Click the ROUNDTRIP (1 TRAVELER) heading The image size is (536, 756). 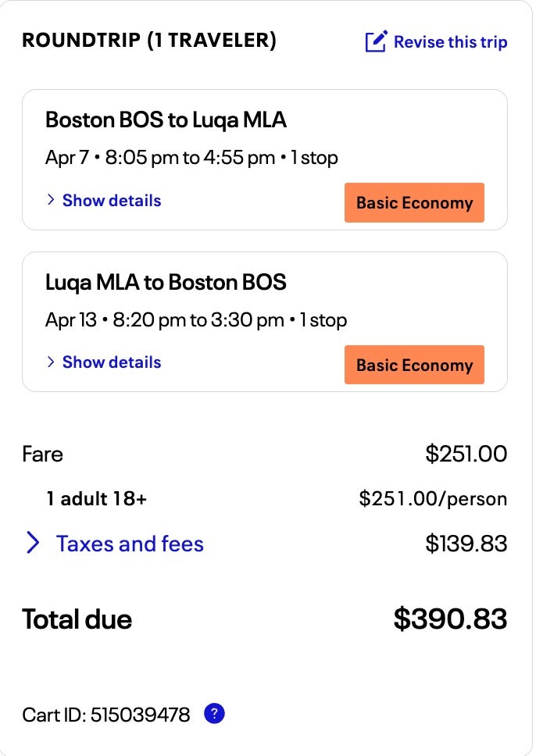pos(149,41)
